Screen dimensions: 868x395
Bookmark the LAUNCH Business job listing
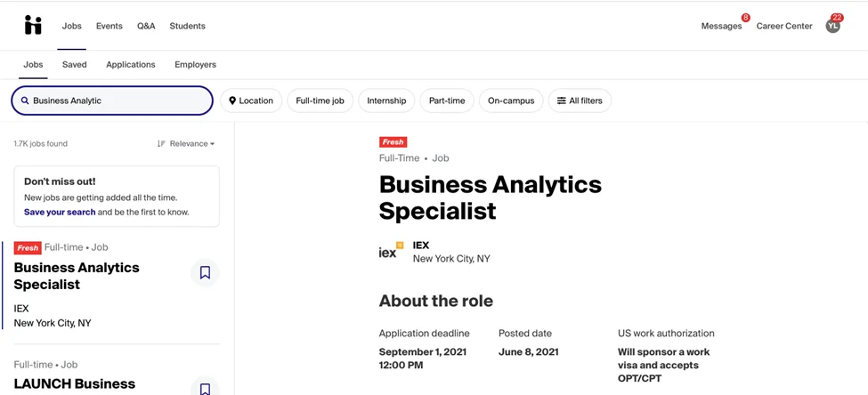[205, 388]
